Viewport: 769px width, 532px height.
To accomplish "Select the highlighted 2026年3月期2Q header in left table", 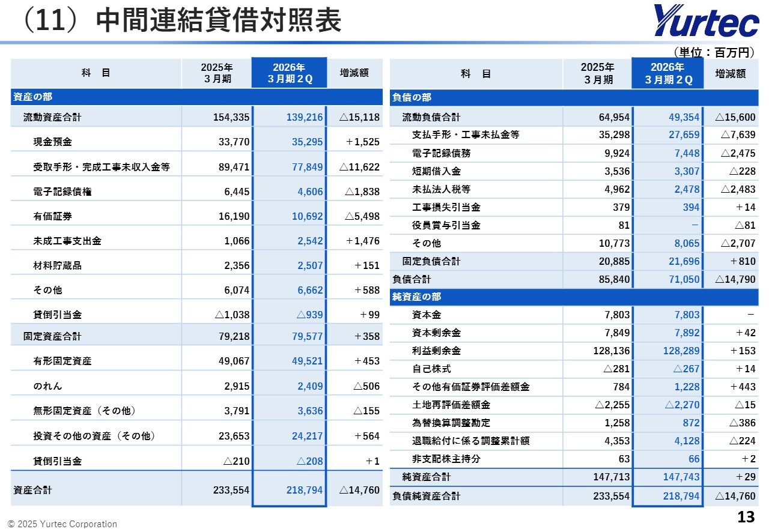I will tap(289, 73).
